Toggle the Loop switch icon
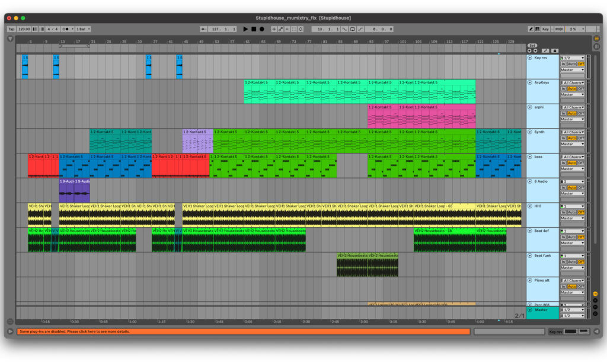607x364 pixels. 352,29
